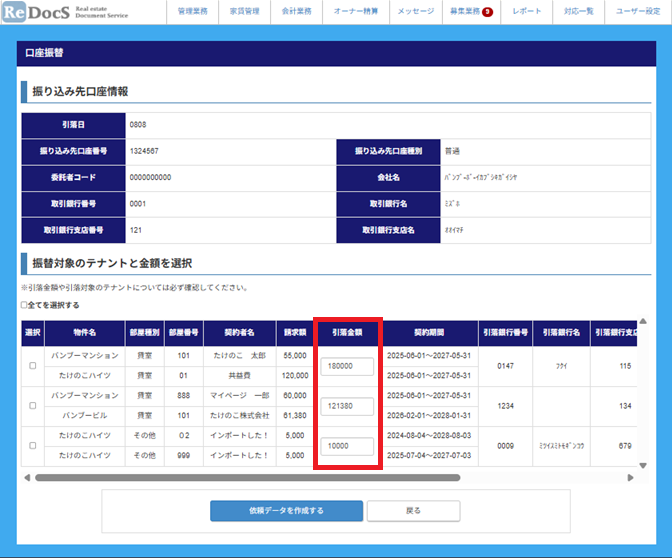Click the red notification badge on 募集業務
Screen dimensions: 672x558
click(487, 12)
